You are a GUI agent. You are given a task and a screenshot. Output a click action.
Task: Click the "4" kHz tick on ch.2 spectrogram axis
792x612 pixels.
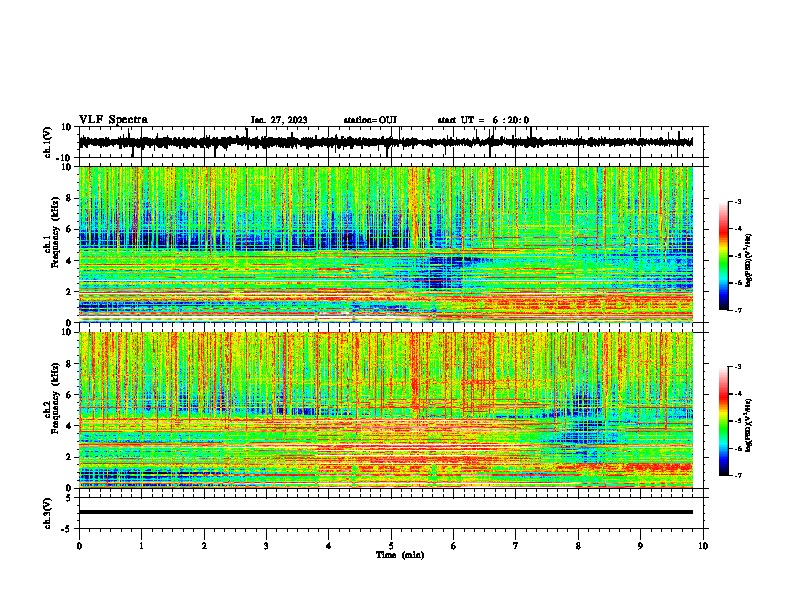tap(69, 426)
